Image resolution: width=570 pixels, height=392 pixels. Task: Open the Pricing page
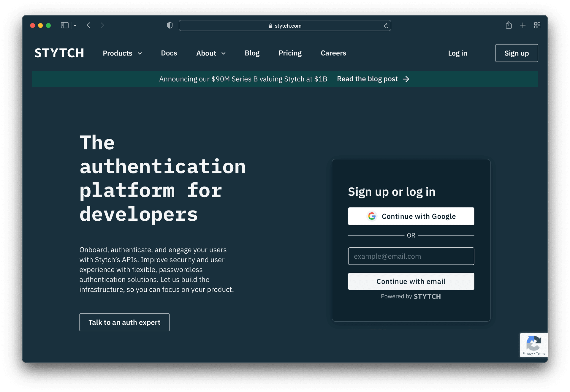(290, 53)
